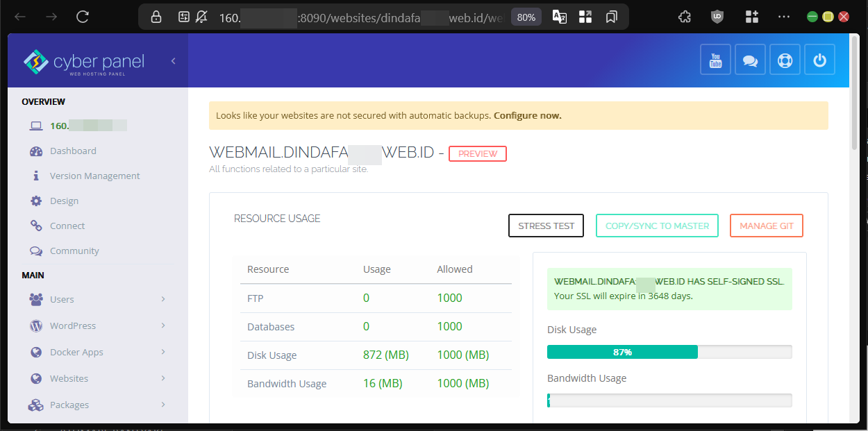This screenshot has height=431, width=868.
Task: Click the uBlock Origin shield icon
Action: click(717, 17)
